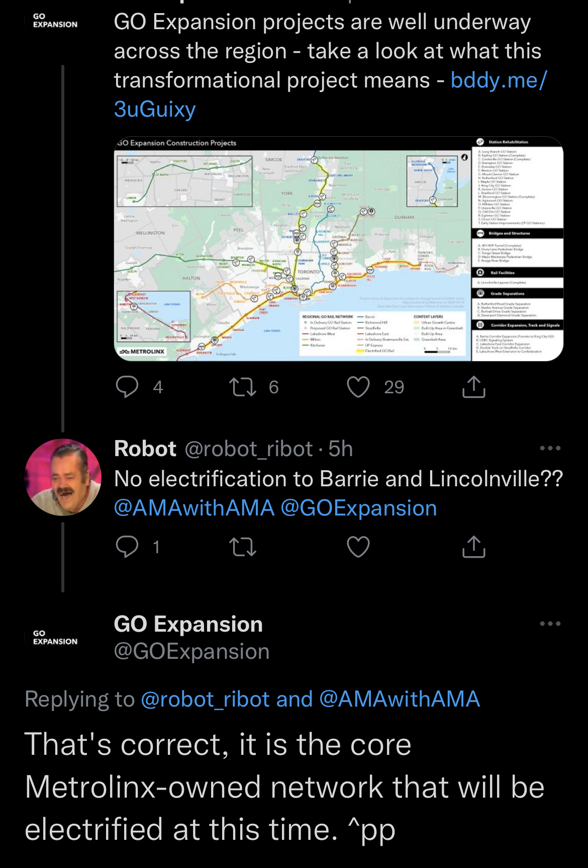This screenshot has height=868, width=588.
Task: Like the GO Expansion map tweet
Action: click(358, 387)
